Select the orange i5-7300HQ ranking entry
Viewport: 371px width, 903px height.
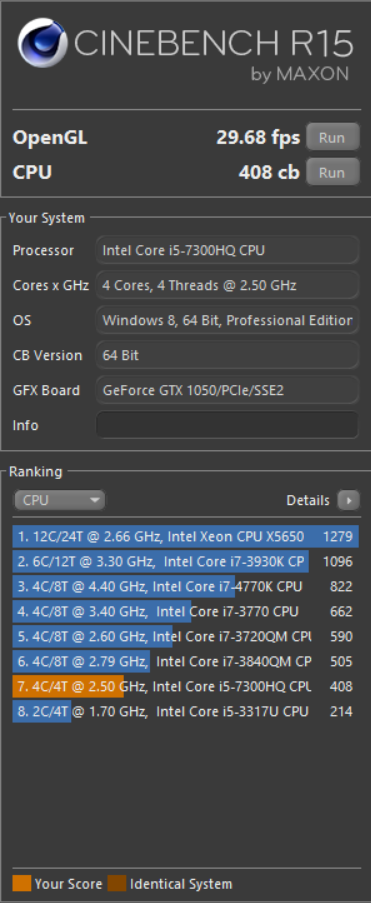point(186,686)
